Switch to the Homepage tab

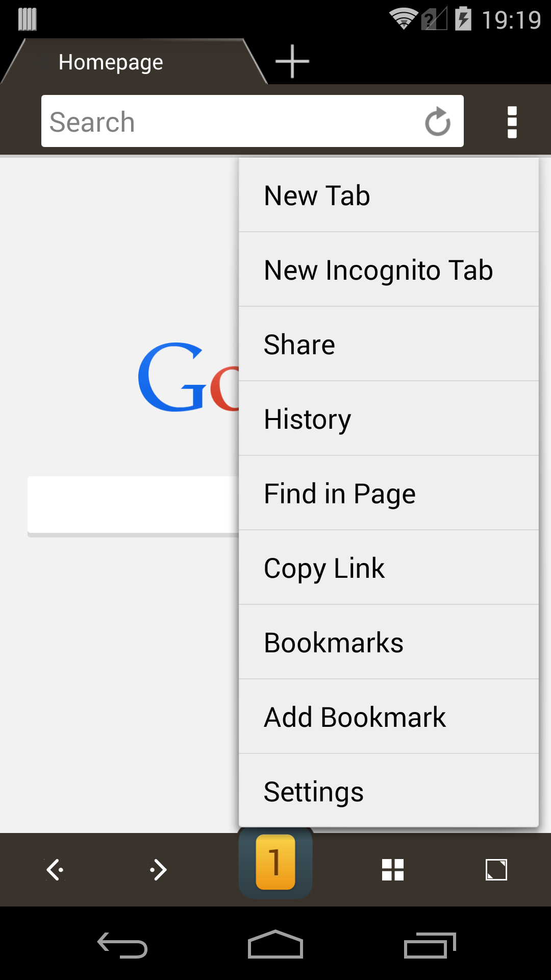click(x=111, y=62)
